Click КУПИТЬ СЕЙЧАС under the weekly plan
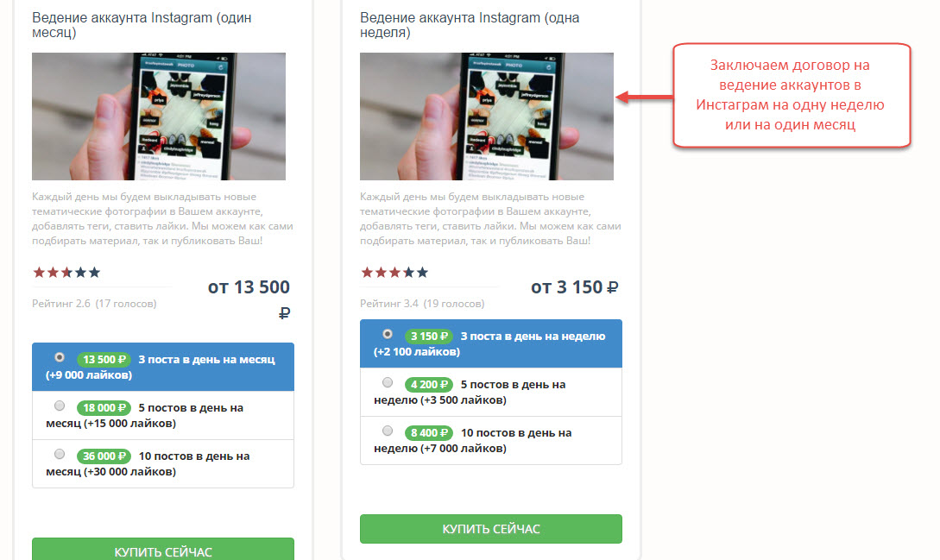940x560 pixels. [x=491, y=529]
